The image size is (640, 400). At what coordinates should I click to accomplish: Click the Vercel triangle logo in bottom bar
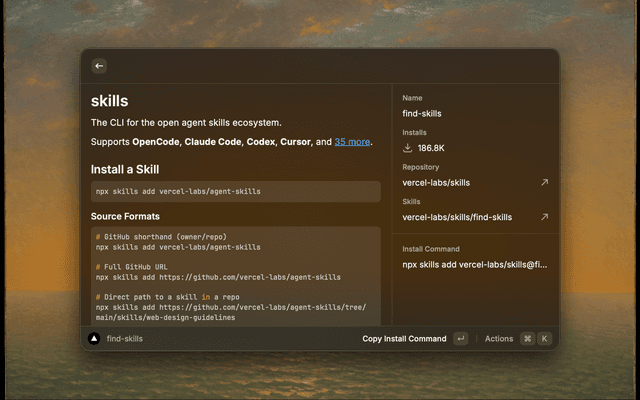[x=95, y=339]
